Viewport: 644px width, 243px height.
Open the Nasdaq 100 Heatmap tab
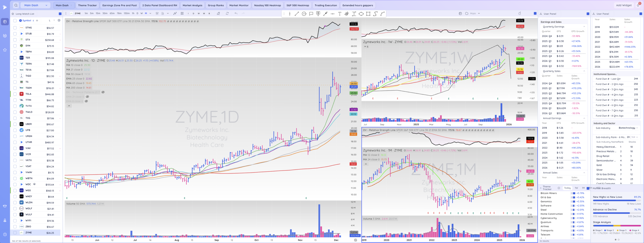[x=267, y=5]
